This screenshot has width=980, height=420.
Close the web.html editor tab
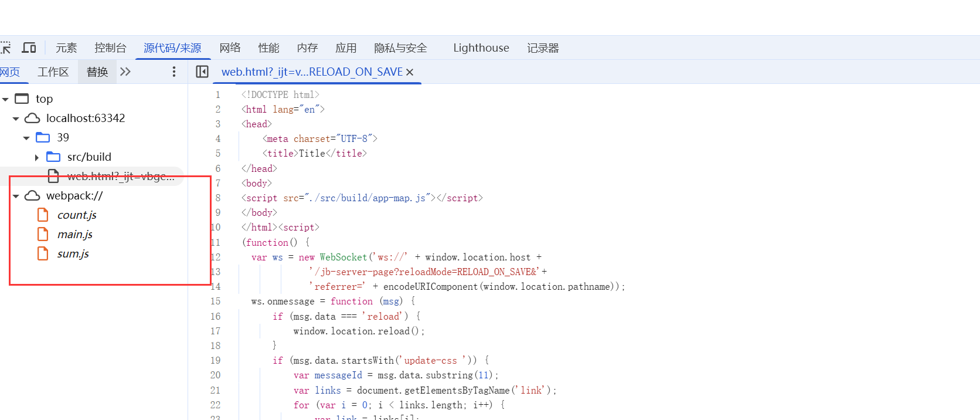(410, 72)
